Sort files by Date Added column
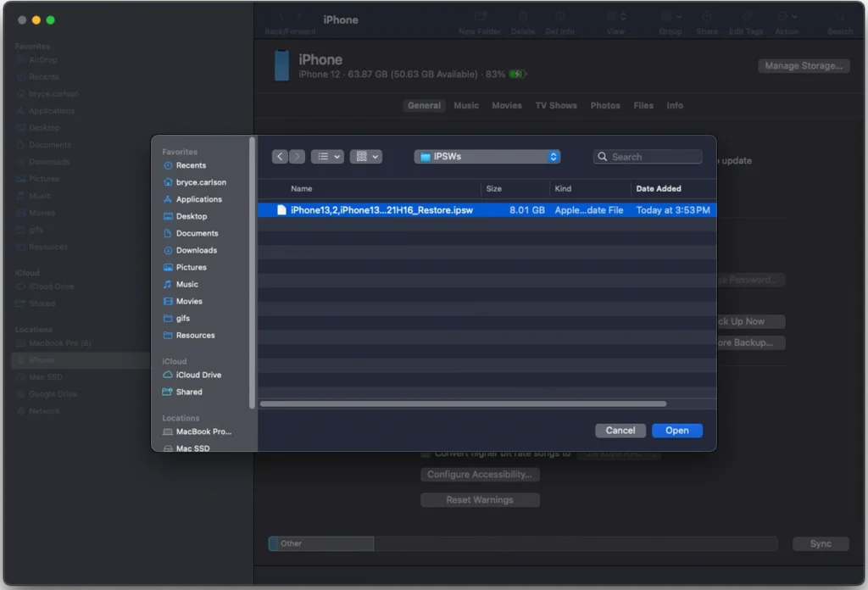Image resolution: width=868 pixels, height=590 pixels. [x=659, y=189]
